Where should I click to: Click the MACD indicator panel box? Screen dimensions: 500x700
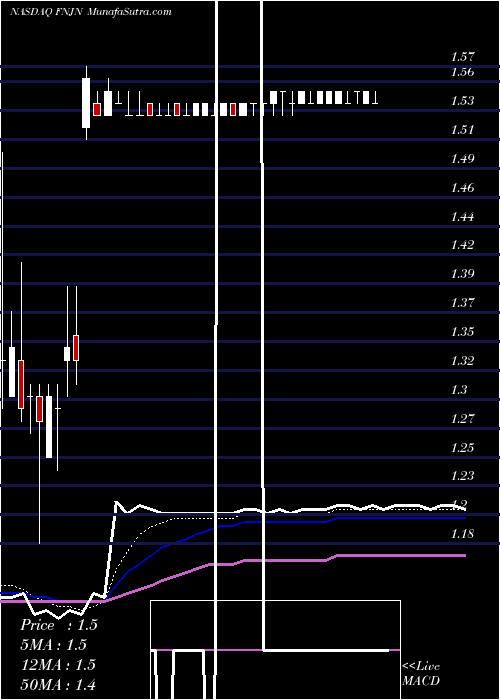[275, 650]
